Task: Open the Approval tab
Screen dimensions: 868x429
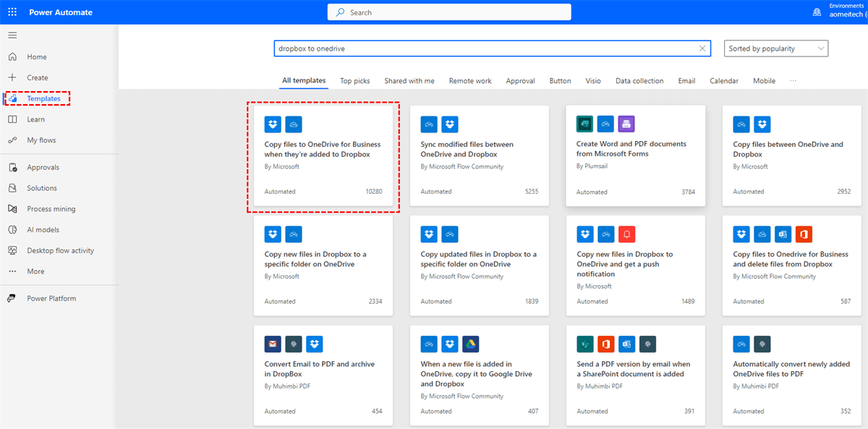Action: tap(520, 81)
